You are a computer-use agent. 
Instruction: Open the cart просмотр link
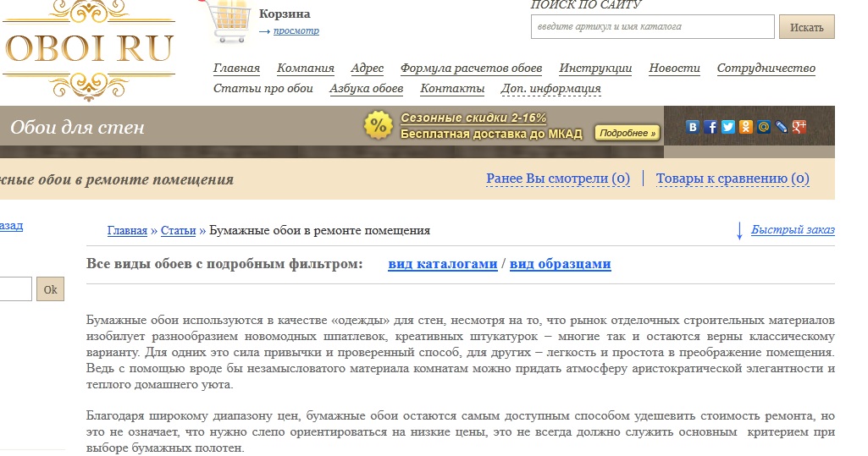coord(296,31)
